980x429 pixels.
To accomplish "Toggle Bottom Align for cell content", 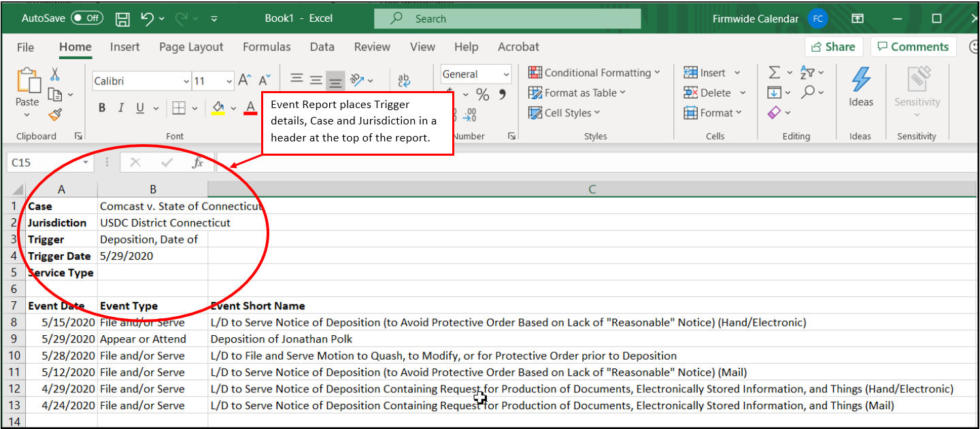I will point(335,80).
